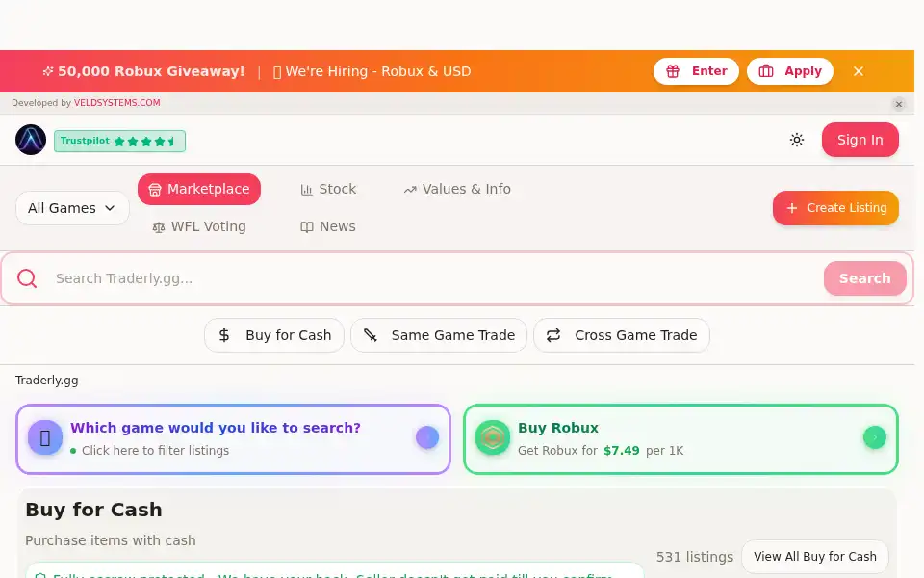
Task: Dismiss the orange giveaway banner
Action: click(x=858, y=71)
